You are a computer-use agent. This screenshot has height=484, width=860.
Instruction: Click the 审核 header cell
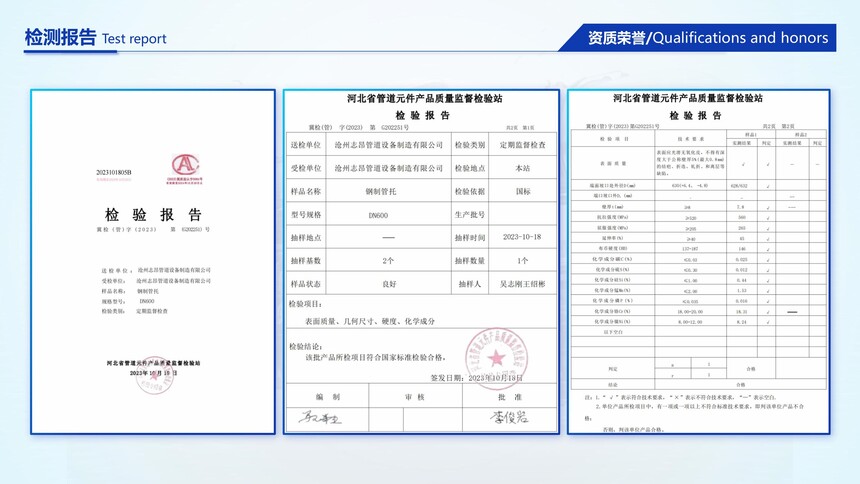click(x=415, y=397)
